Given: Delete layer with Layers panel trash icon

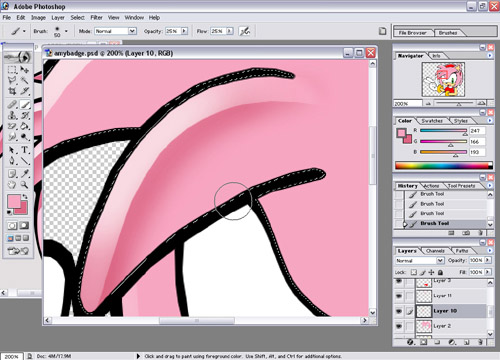Looking at the screenshot, I should tap(480, 342).
